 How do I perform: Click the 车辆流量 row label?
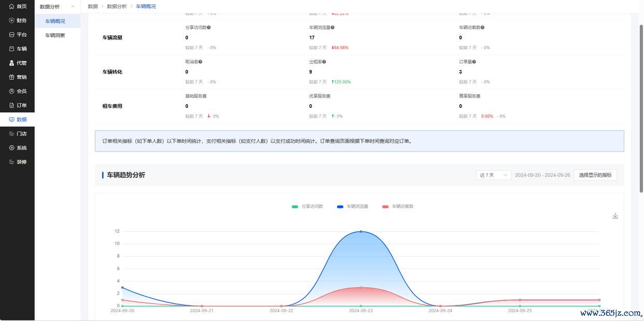113,37
